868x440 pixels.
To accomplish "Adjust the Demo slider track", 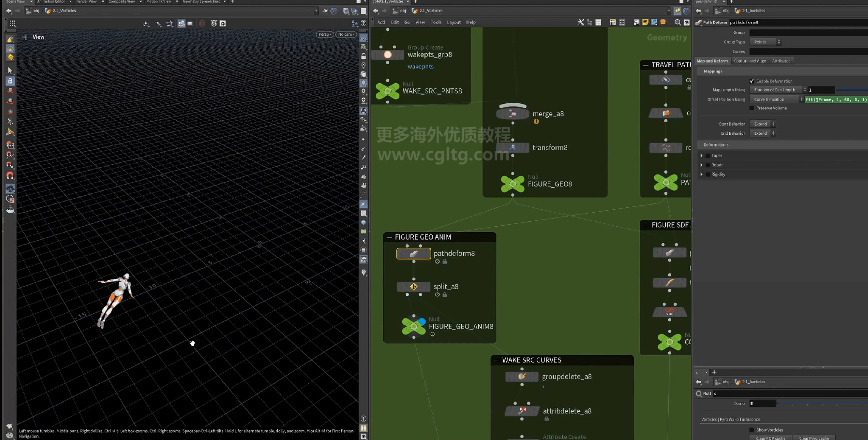I will coord(822,403).
